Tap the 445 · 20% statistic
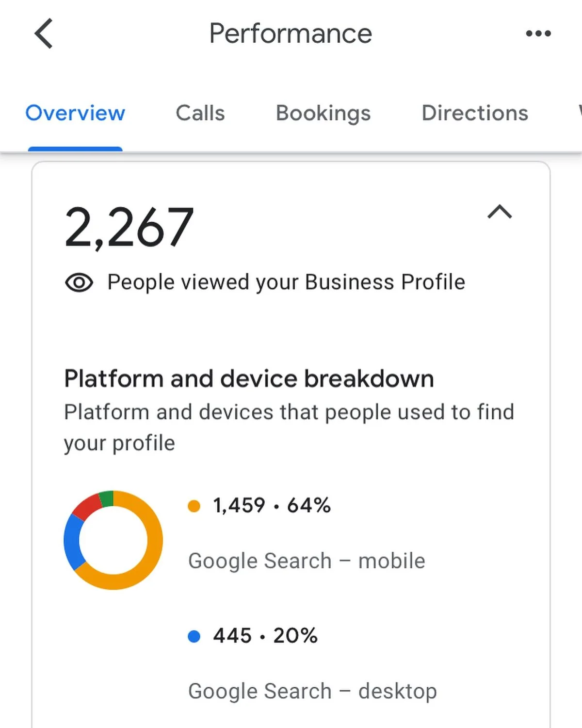582x728 pixels. point(265,636)
